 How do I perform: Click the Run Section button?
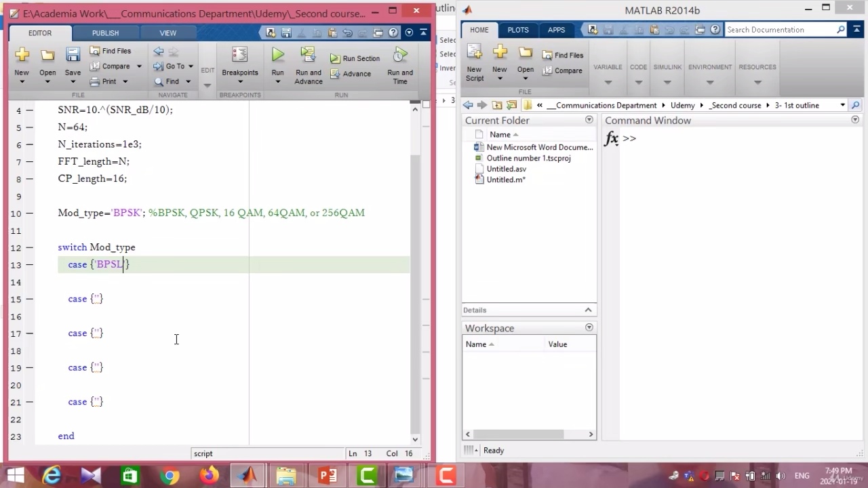click(355, 58)
